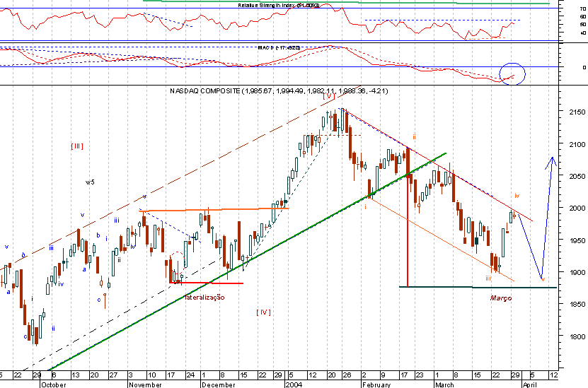This screenshot has height=388, width=588.
Task: Click the orange 'iv' wave label near 2000
Action: (x=517, y=196)
